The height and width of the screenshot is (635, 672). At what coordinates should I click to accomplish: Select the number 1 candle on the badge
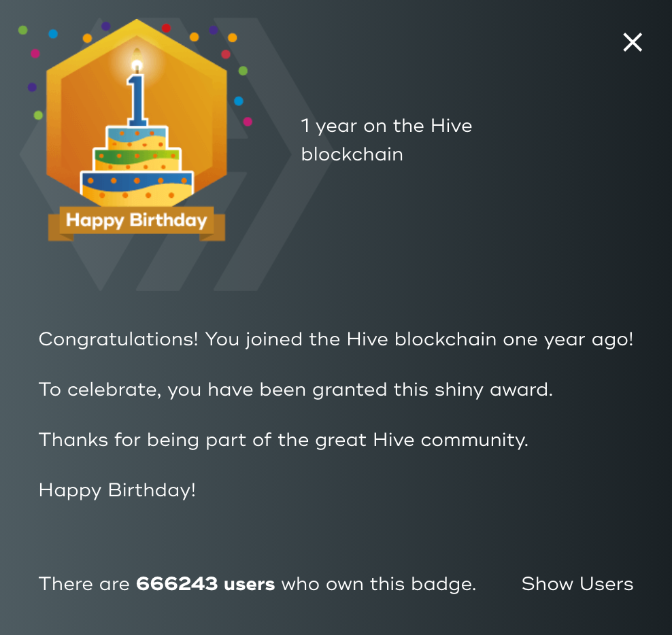click(137, 100)
